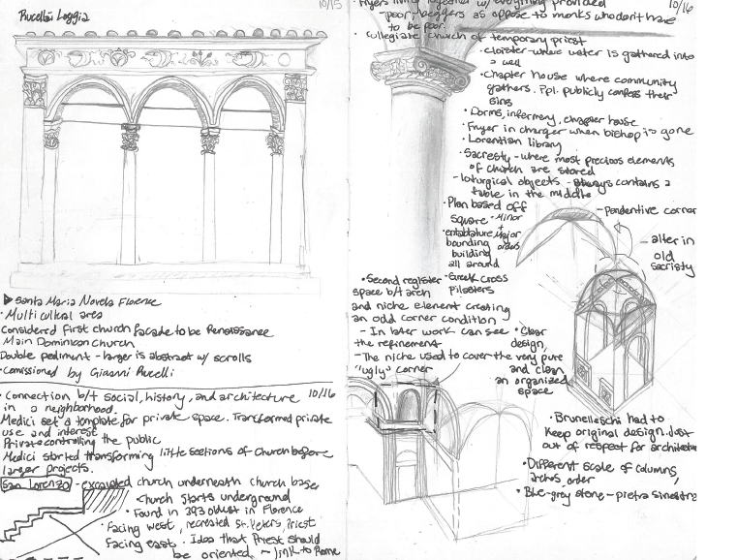Click 'Comissioned by Gianni Rucelli' line
The height and width of the screenshot is (560, 737).
click(x=87, y=373)
